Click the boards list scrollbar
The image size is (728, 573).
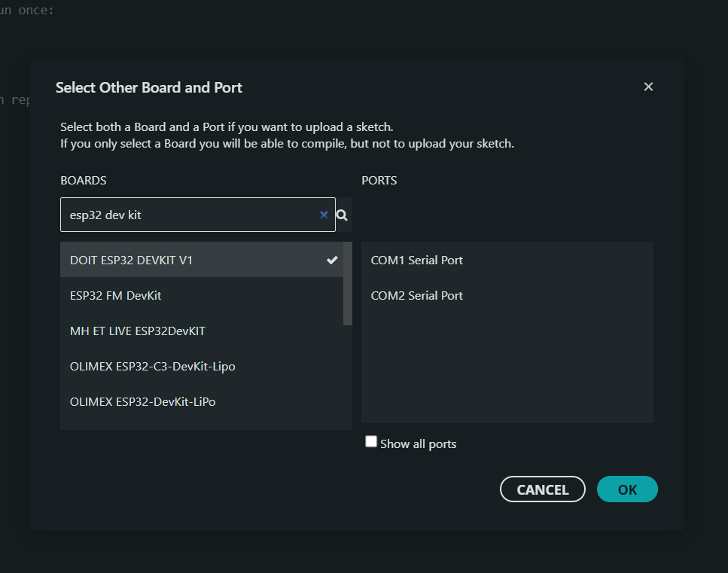(347, 283)
